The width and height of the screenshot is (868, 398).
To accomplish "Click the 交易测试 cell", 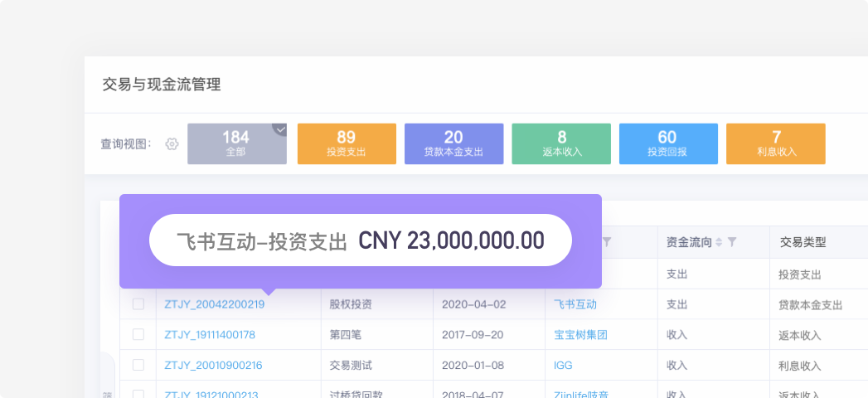I will pyautogui.click(x=351, y=366).
